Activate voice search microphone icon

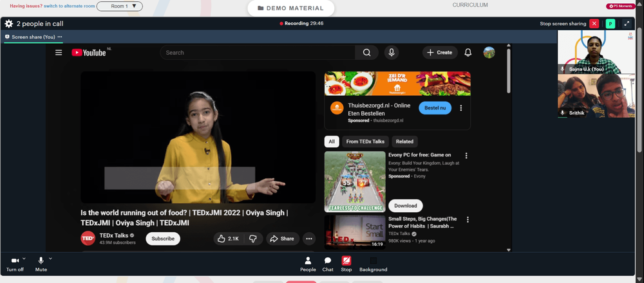pos(392,53)
